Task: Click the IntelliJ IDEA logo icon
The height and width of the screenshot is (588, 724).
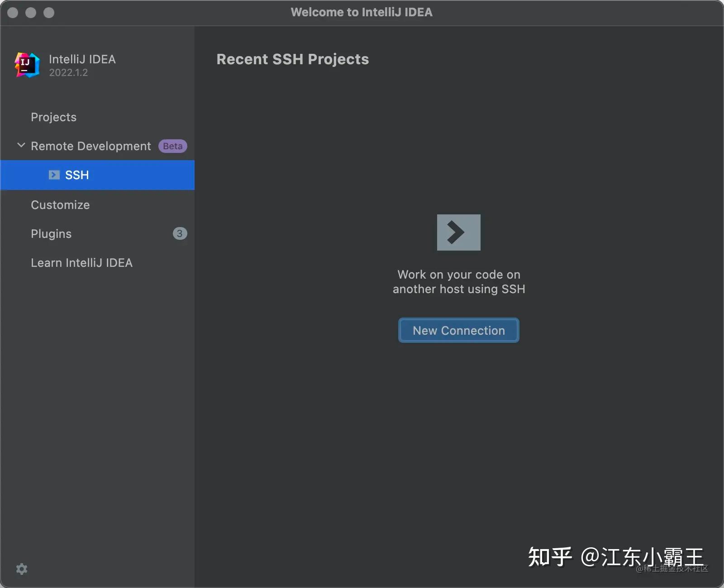Action: coord(27,65)
